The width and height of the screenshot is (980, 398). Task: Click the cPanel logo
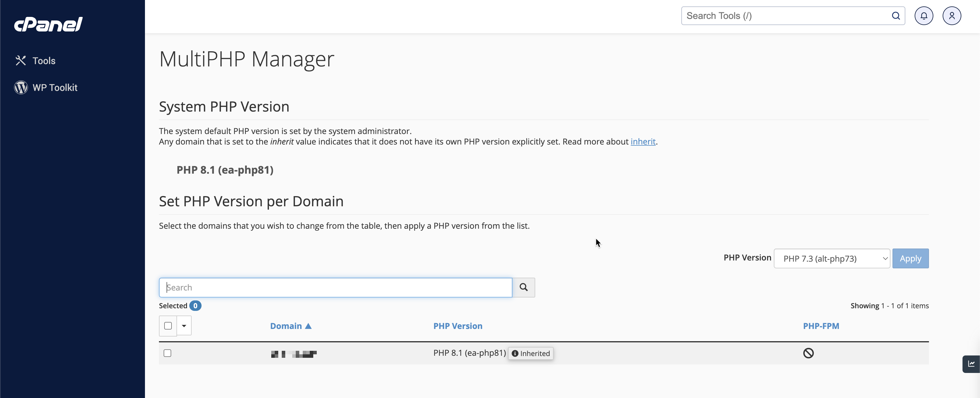pyautogui.click(x=48, y=24)
